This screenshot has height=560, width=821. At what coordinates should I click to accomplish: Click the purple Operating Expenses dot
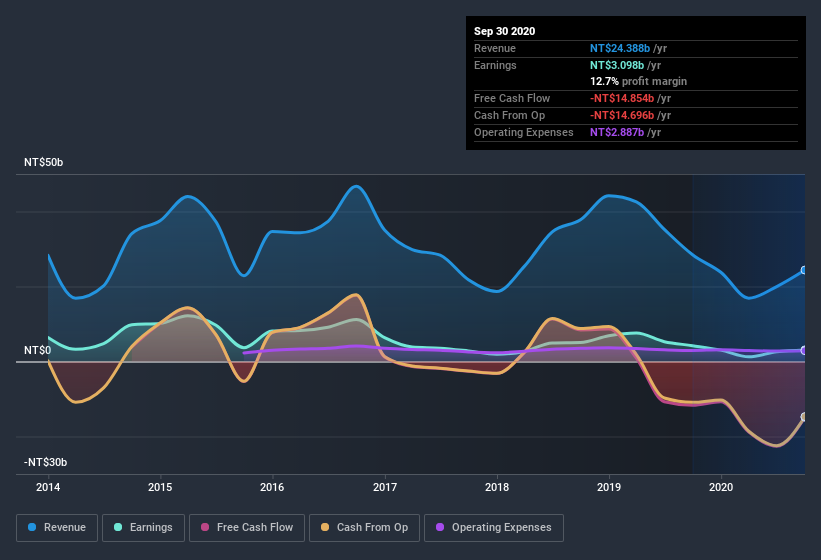coord(440,527)
